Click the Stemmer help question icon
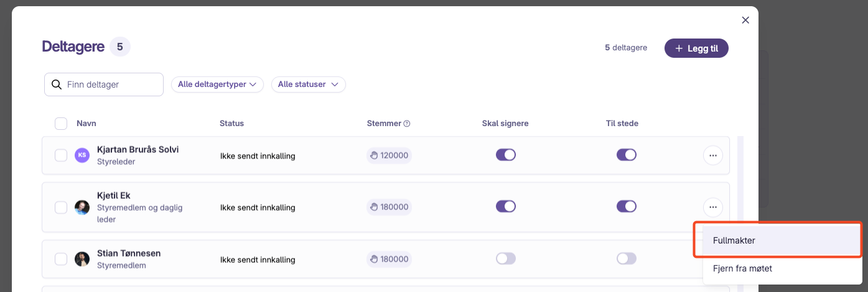Viewport: 868px width, 292px height. 407,124
